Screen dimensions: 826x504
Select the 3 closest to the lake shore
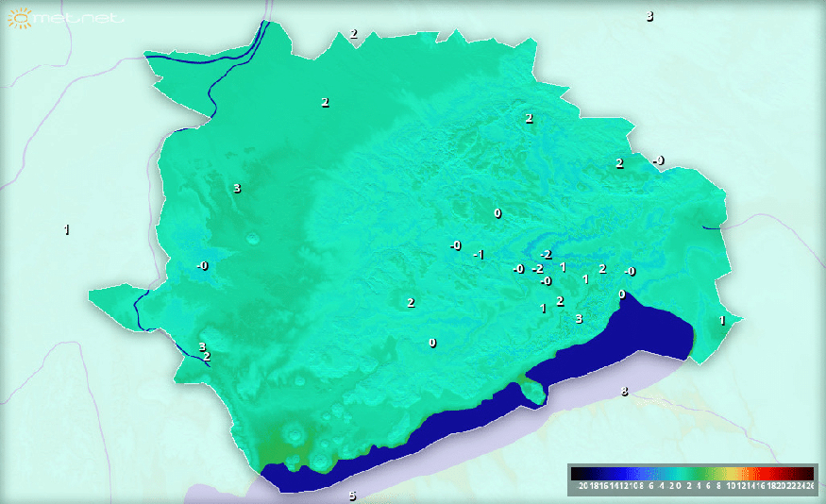(x=579, y=319)
